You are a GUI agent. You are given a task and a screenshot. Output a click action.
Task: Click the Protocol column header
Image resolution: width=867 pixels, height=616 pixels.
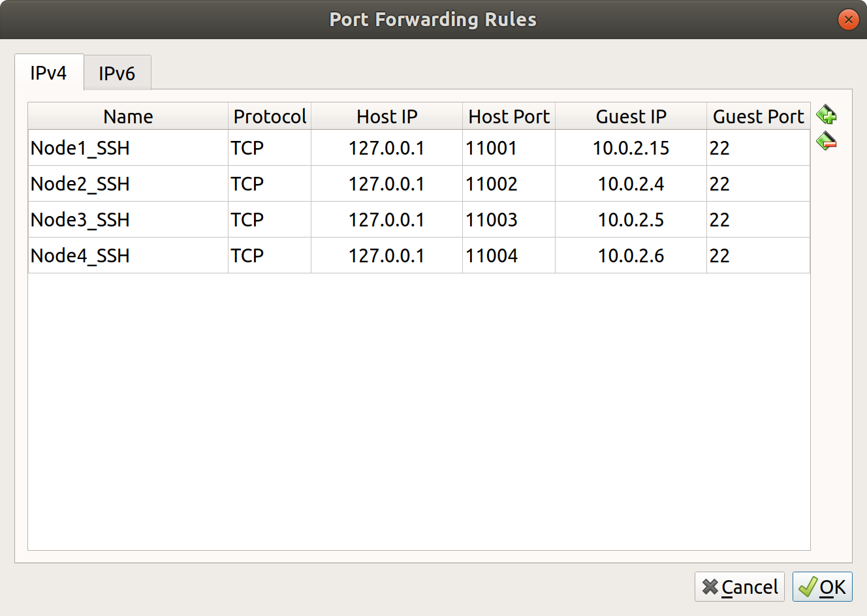270,116
